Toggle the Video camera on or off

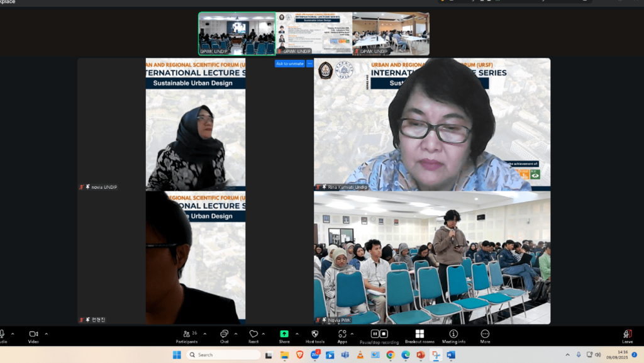point(33,335)
